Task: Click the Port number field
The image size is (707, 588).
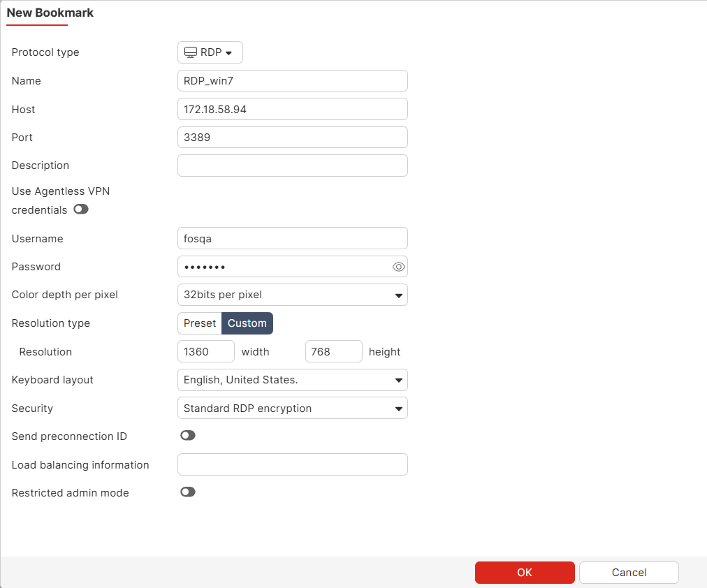Action: [292, 137]
